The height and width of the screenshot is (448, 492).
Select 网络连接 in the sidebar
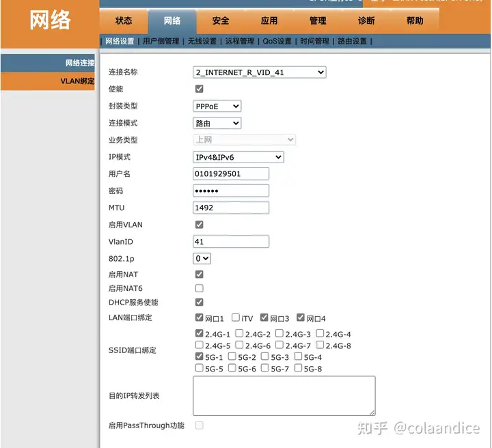[48, 63]
